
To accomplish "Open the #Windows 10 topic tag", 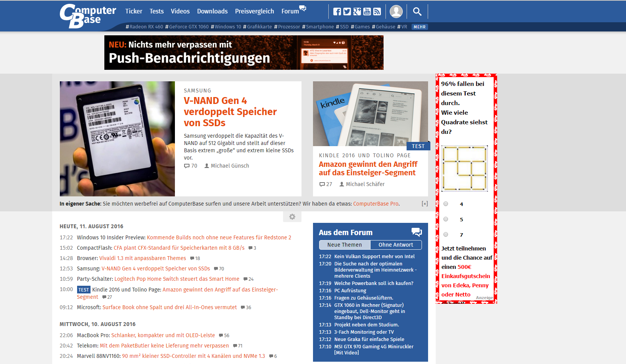I will [226, 27].
